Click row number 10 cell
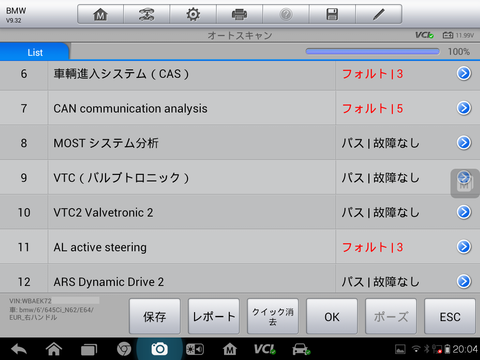 (x=24, y=212)
